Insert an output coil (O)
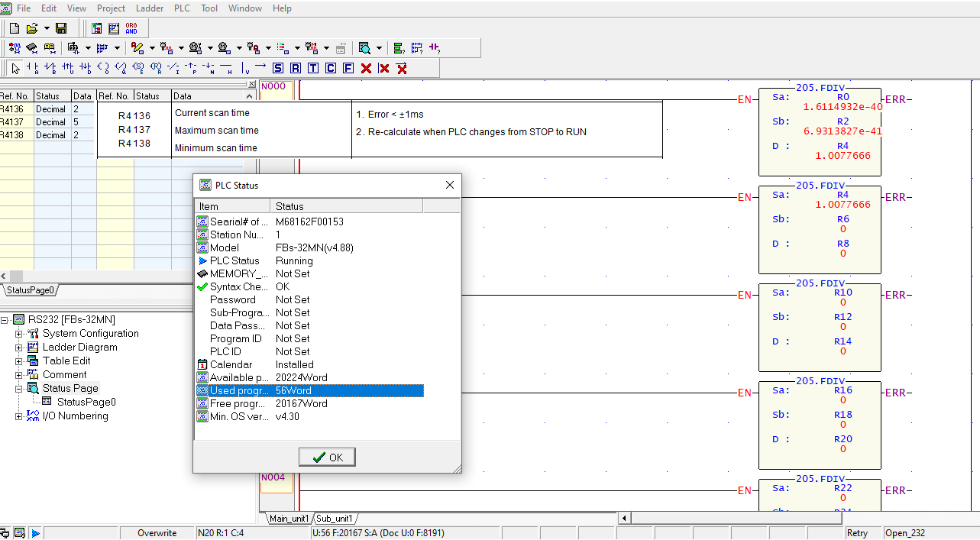Image resolution: width=980 pixels, height=540 pixels. [x=103, y=68]
